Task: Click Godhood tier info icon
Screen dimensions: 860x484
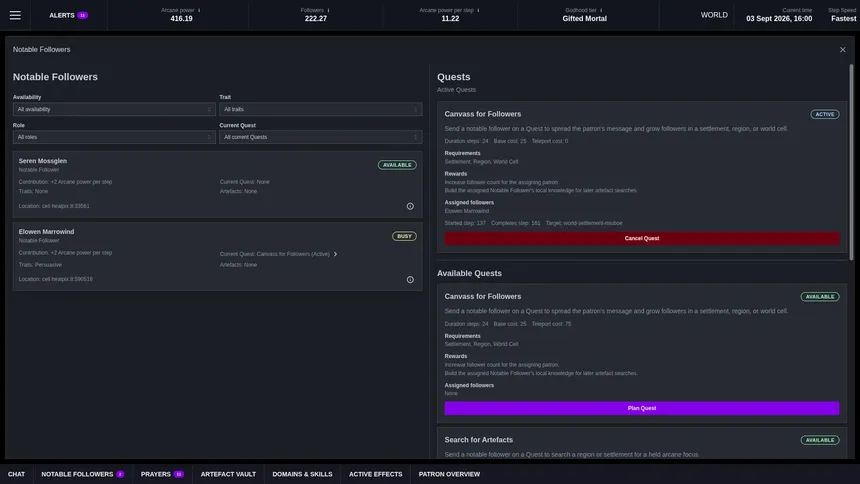Action: point(601,10)
